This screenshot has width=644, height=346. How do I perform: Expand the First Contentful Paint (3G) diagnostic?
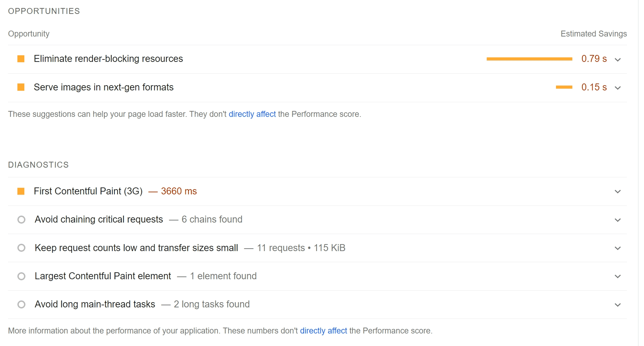pos(618,191)
